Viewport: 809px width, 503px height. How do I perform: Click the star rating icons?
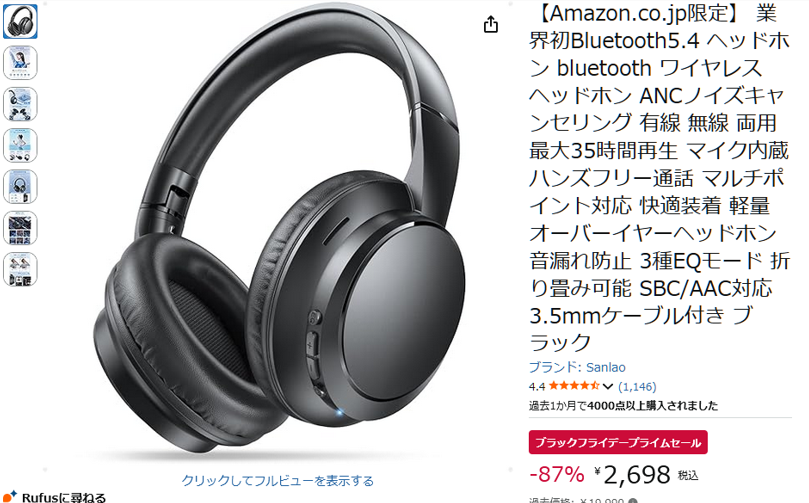[x=574, y=386]
